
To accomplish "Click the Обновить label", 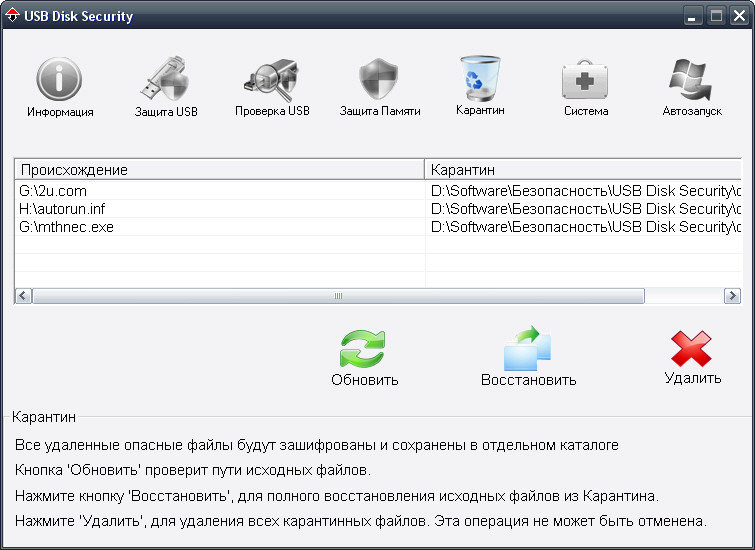I will pyautogui.click(x=364, y=380).
